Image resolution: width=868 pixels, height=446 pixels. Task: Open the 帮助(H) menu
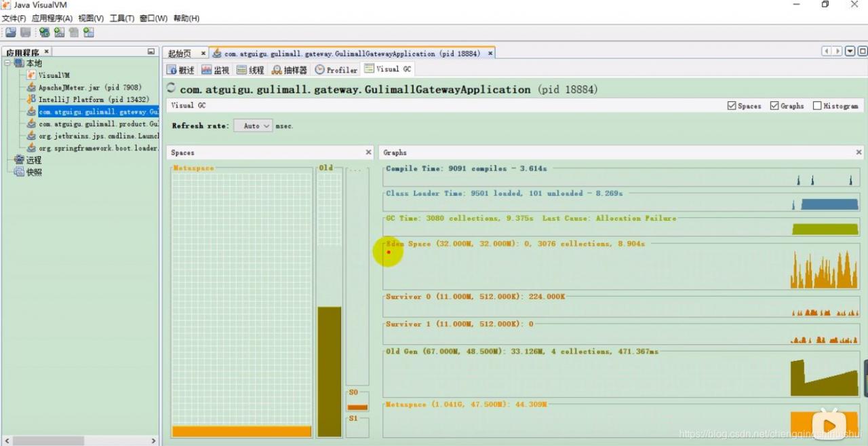coord(186,18)
